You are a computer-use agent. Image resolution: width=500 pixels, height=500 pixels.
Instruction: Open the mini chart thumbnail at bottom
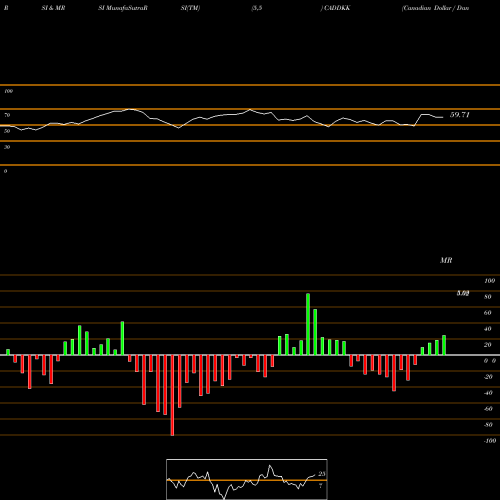point(247,479)
